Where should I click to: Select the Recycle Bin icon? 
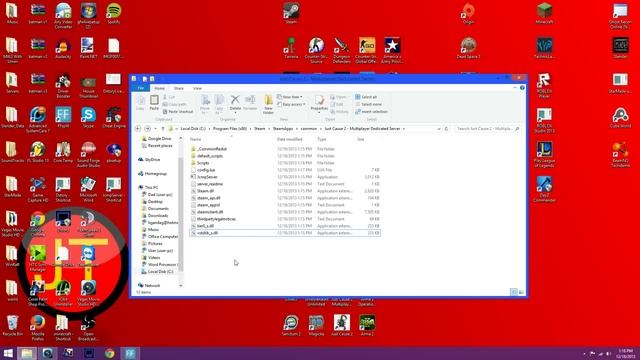[x=12, y=325]
